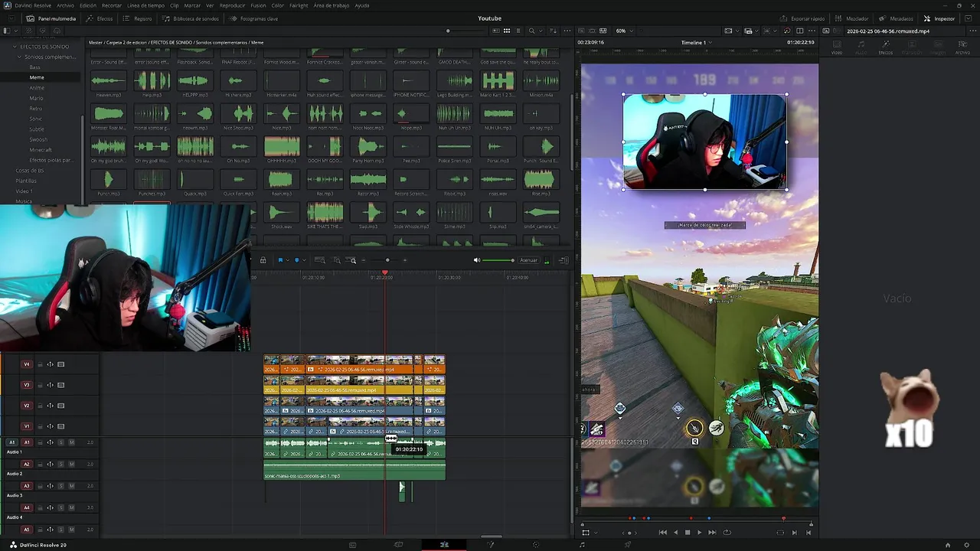980x551 pixels.
Task: Open the Efectos panel from top toolbar
Action: pos(100,18)
